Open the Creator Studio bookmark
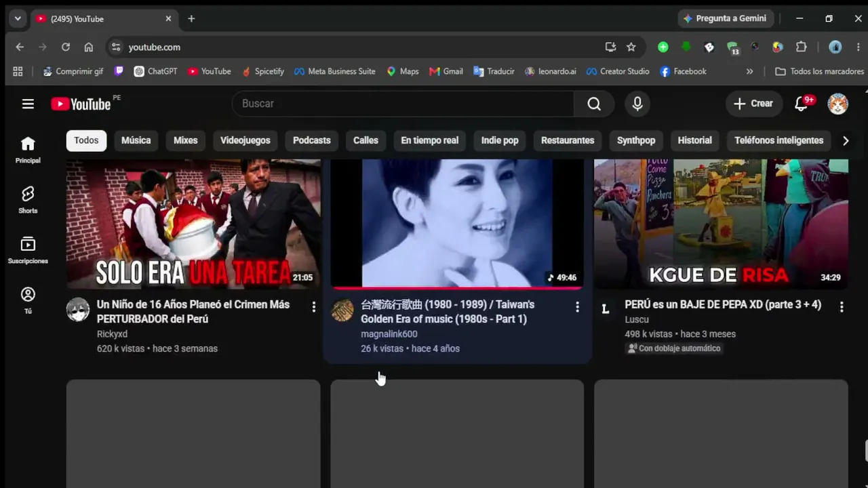The height and width of the screenshot is (488, 868). 618,71
